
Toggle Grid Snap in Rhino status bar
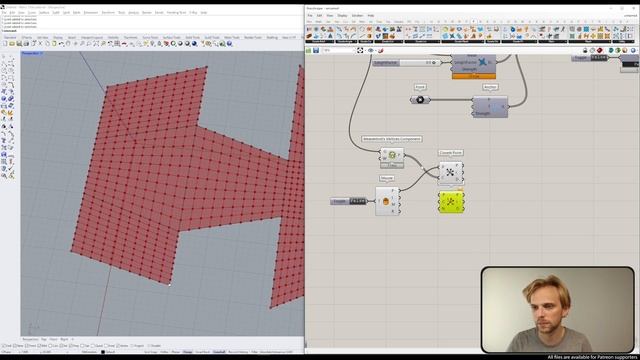(150, 352)
